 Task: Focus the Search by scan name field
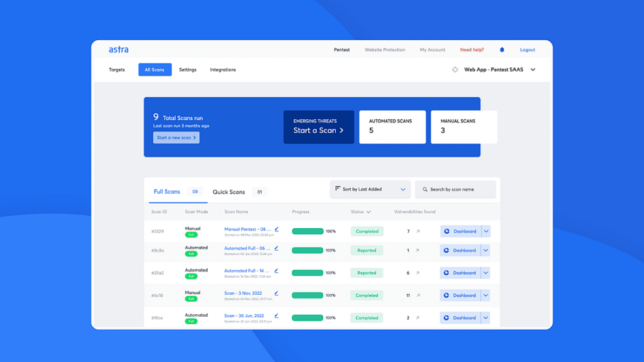point(455,190)
